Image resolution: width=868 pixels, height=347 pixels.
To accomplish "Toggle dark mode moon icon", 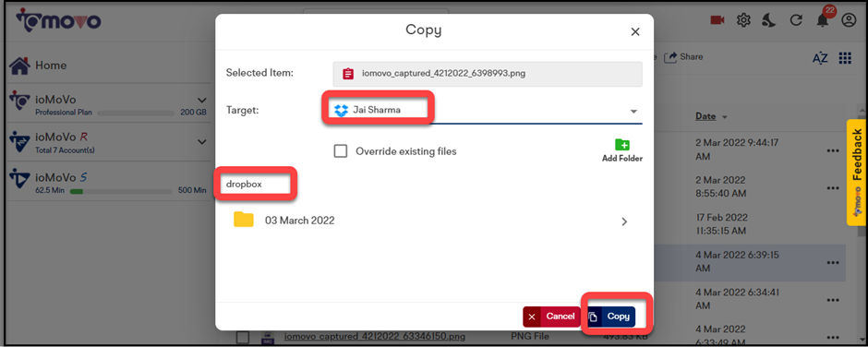I will tap(769, 20).
